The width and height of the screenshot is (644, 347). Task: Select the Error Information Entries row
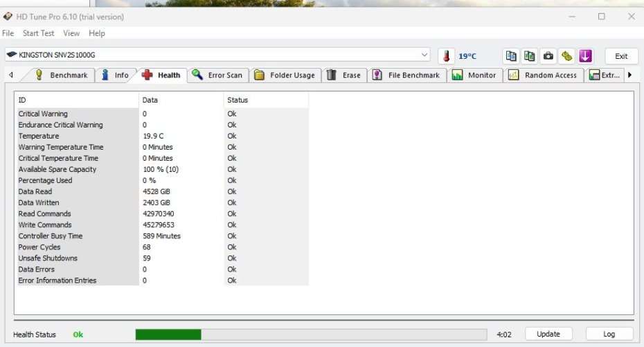(162, 280)
